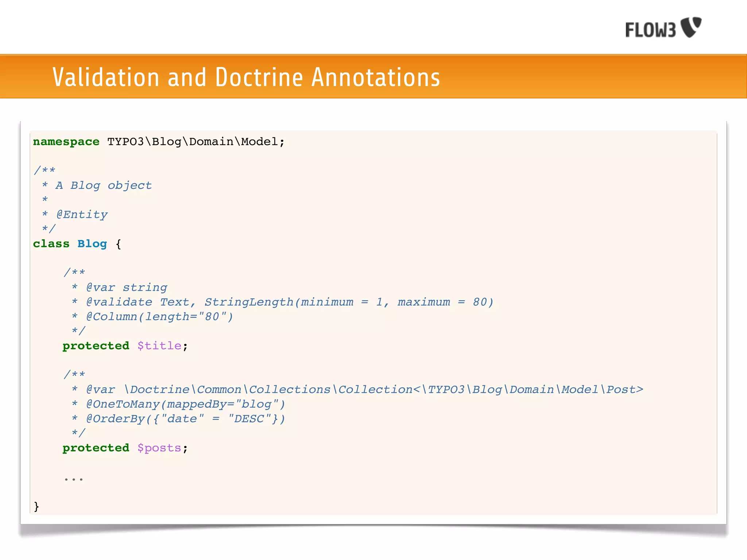
Task: Click the '@var string' comment line
Action: point(120,287)
